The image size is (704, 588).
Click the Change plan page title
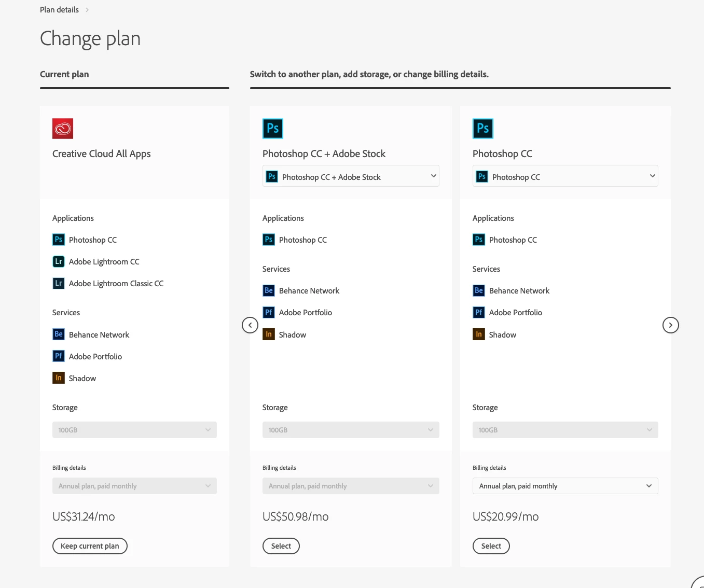(90, 39)
